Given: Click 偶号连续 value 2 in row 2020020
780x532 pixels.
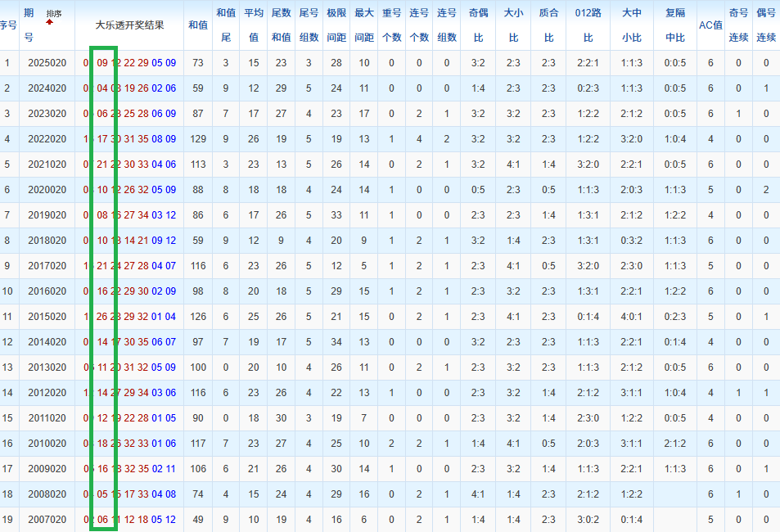Looking at the screenshot, I should point(766,190).
